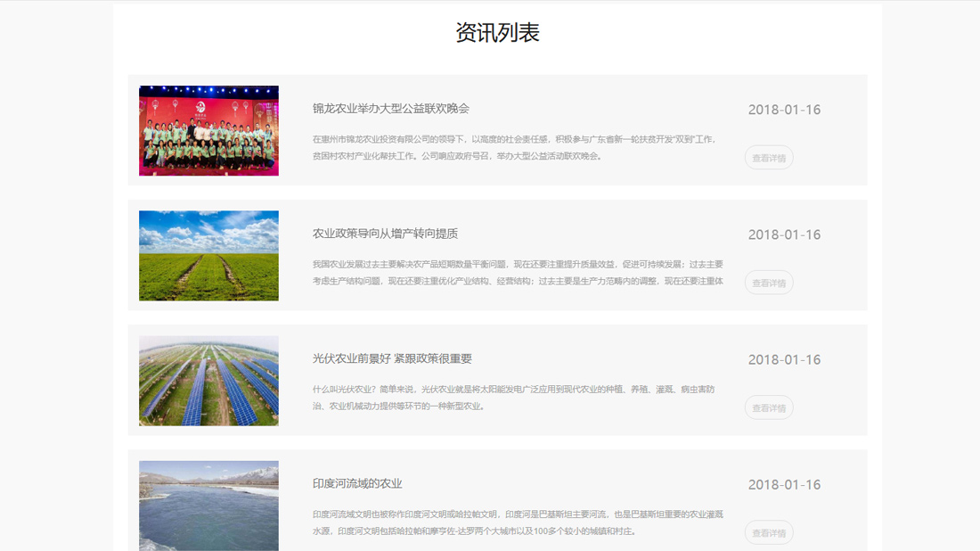980x551 pixels.
Task: Select the Indus River landscape thumbnail
Action: pos(208,505)
